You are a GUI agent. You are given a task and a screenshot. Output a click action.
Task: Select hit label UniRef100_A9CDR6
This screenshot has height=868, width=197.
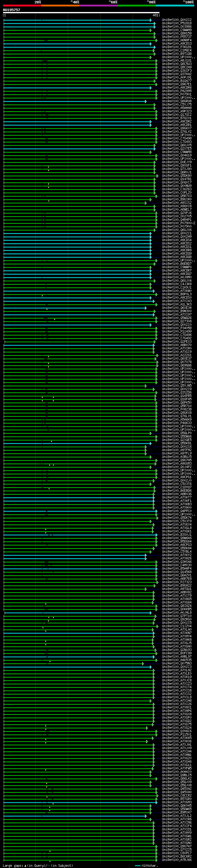coord(177,88)
